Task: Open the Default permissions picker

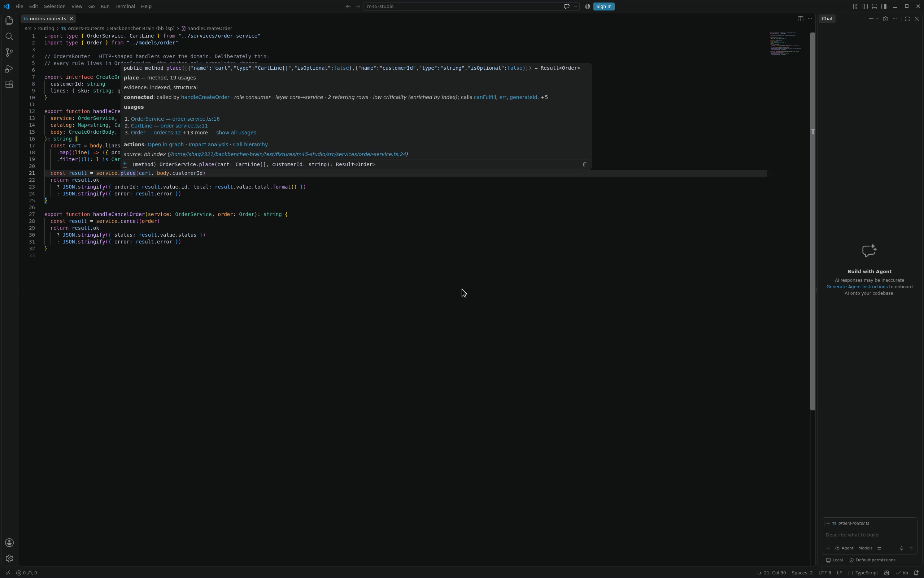Action: click(872, 560)
